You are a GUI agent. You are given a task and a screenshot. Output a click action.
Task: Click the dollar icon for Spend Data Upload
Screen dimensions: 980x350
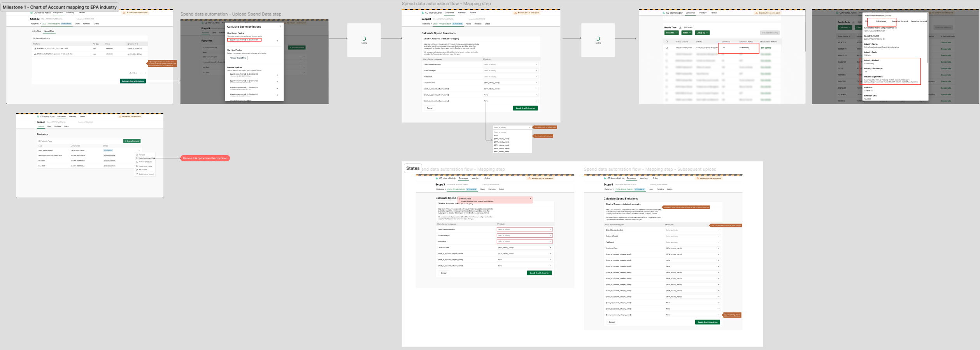coord(137,158)
